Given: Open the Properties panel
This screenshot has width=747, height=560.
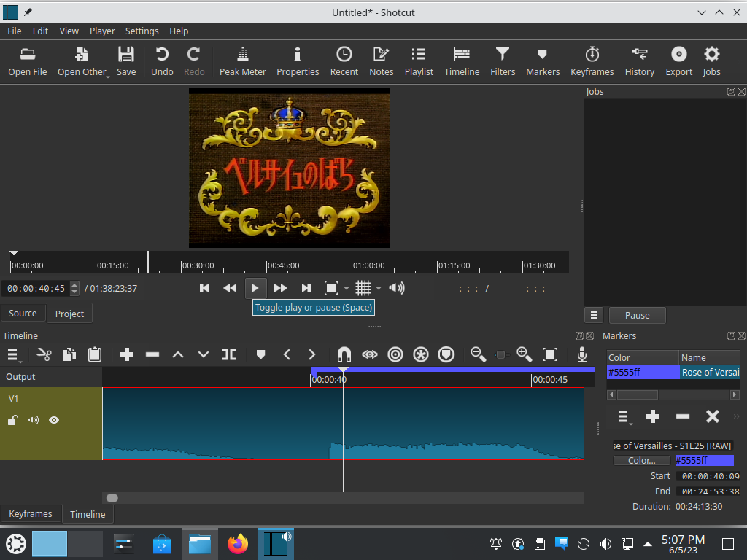Looking at the screenshot, I should click(x=298, y=62).
